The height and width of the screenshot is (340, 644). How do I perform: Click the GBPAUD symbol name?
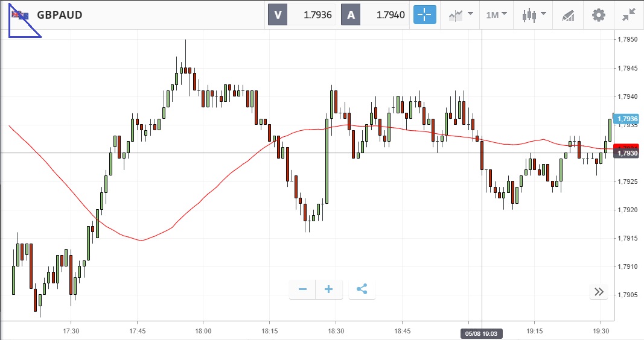[x=59, y=15]
